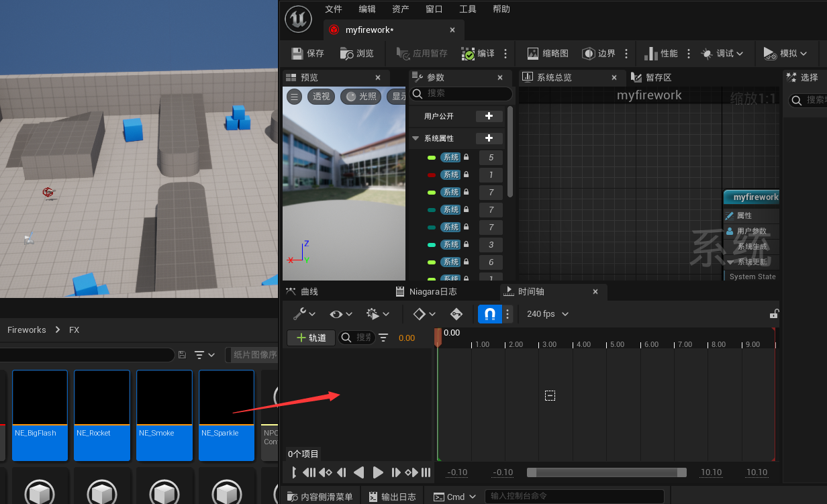Close the 参数 panel tab
The height and width of the screenshot is (504, 827).
[500, 77]
